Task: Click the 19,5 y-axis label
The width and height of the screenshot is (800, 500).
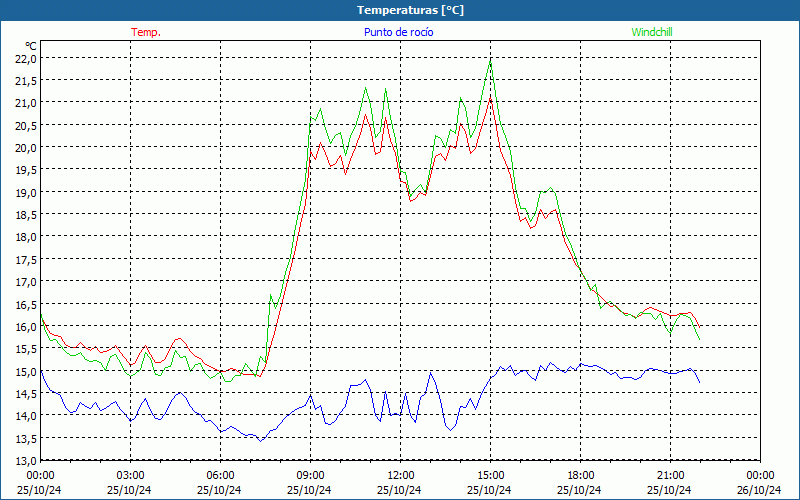Action: (26, 169)
